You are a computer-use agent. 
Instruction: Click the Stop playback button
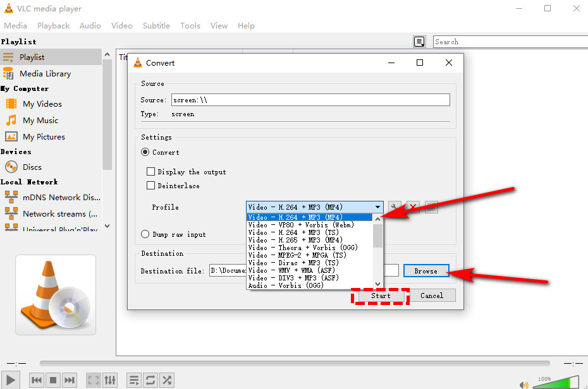point(53,380)
